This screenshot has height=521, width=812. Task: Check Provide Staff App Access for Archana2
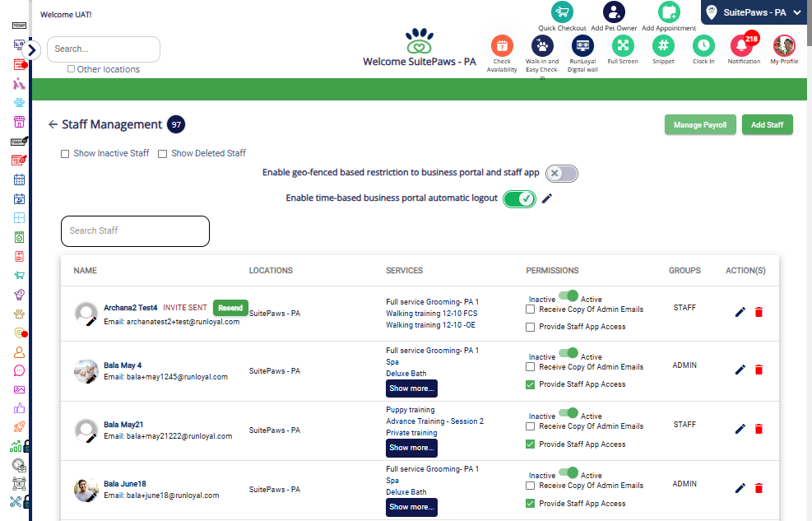[x=531, y=327]
